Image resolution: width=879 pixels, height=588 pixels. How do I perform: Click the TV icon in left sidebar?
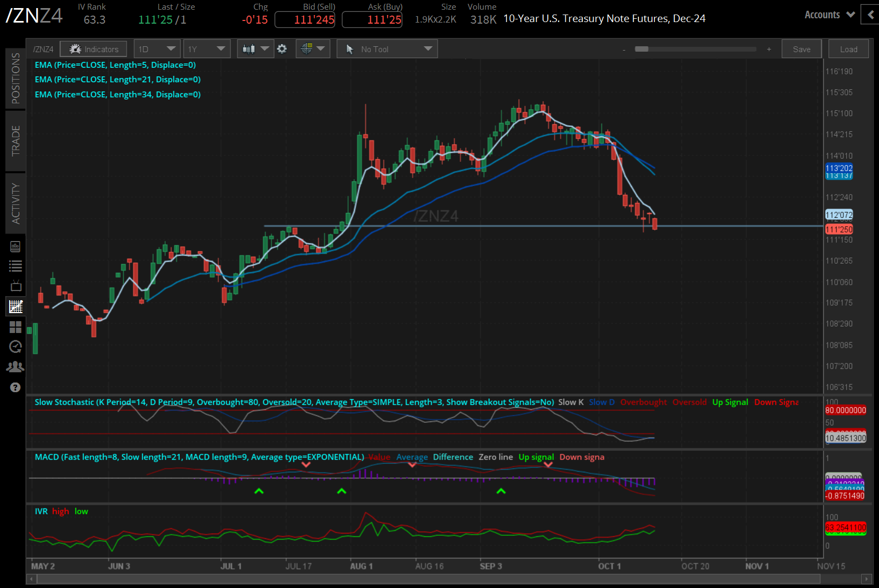click(x=16, y=286)
